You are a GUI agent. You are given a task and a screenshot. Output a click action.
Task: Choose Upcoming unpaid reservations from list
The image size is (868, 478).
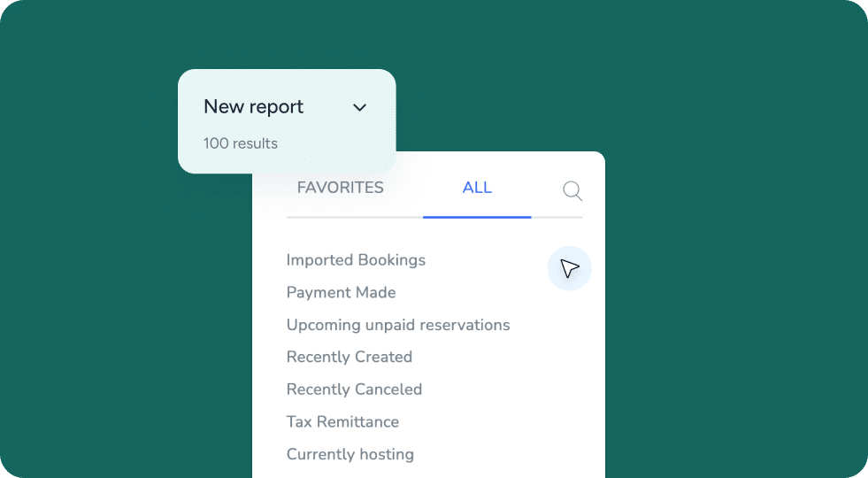click(398, 325)
